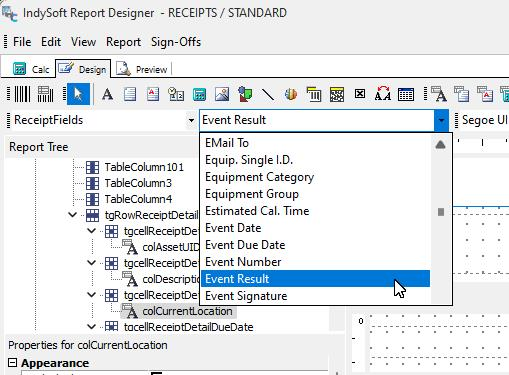The width and height of the screenshot is (509, 375).
Task: Click the Preview tab magnifier icon
Action: pos(123,69)
